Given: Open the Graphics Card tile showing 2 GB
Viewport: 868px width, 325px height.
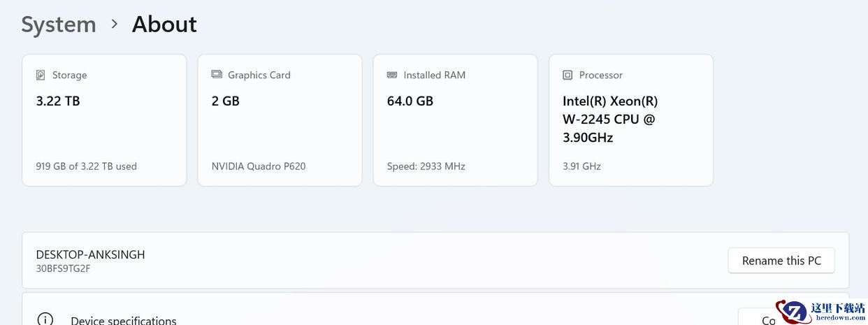Looking at the screenshot, I should click(x=280, y=120).
